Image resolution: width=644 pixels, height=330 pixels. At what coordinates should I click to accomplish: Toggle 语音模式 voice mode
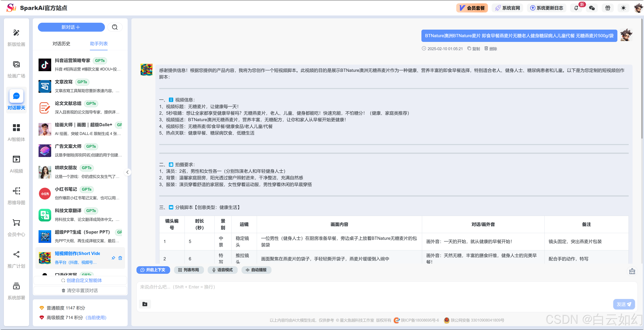pyautogui.click(x=222, y=270)
